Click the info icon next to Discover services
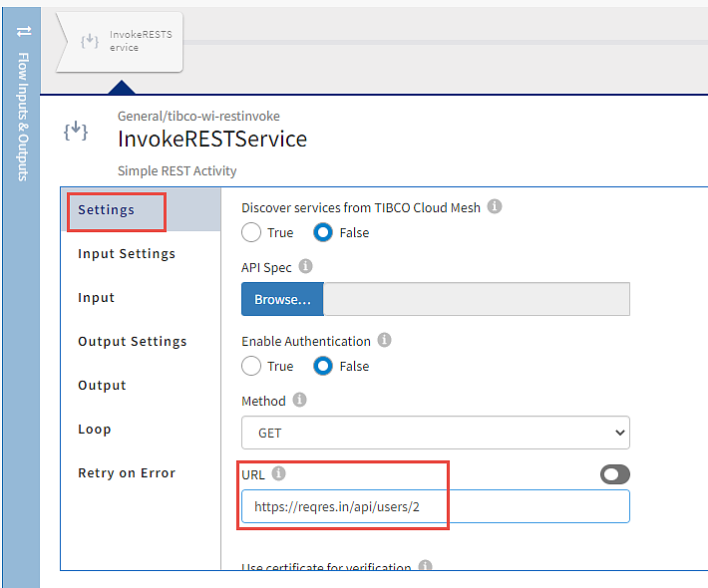Viewport: 708px width, 588px height. click(495, 207)
